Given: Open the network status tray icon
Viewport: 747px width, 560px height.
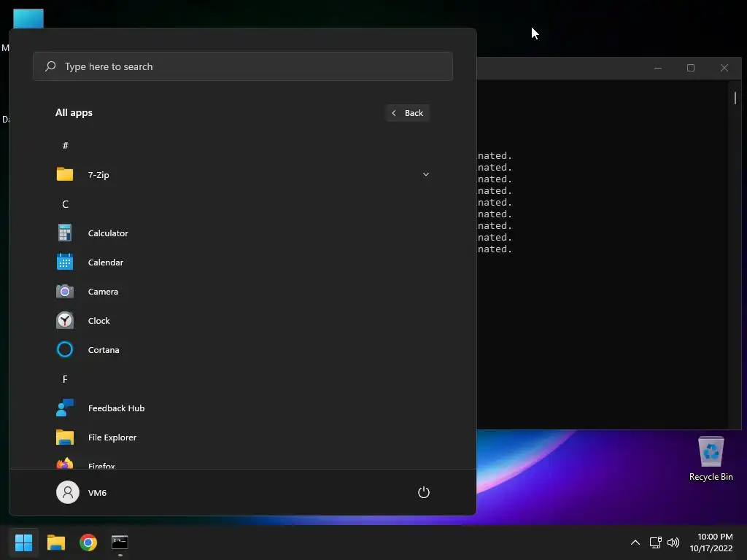Looking at the screenshot, I should 656,542.
